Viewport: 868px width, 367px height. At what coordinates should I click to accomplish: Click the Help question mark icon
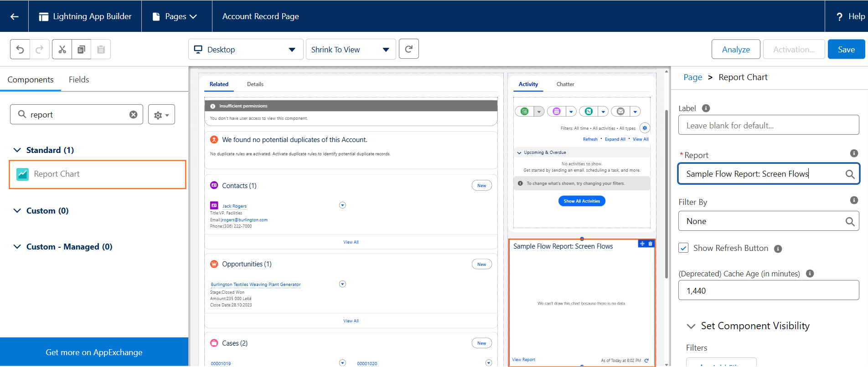(x=839, y=16)
